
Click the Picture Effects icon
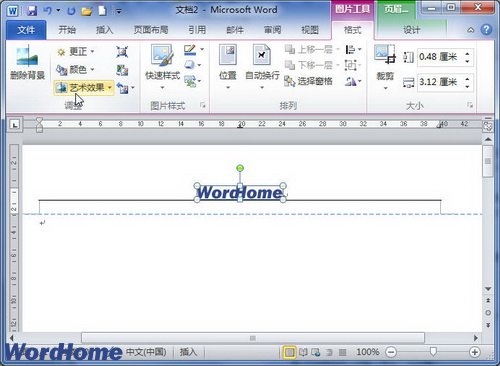(x=190, y=65)
